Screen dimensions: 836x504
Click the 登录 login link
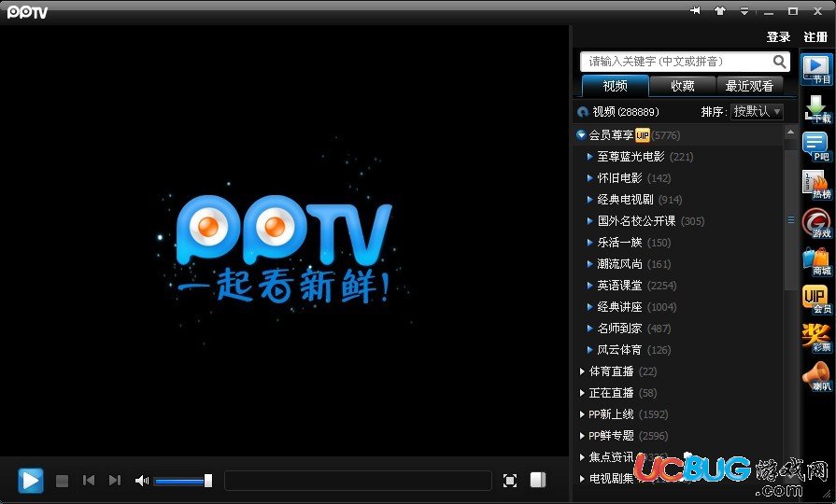tap(778, 36)
